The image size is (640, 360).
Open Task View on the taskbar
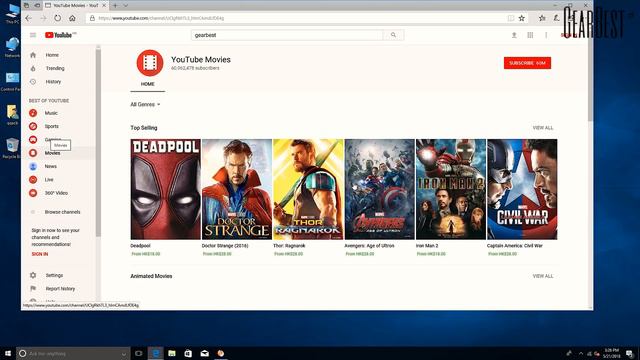coord(138,353)
